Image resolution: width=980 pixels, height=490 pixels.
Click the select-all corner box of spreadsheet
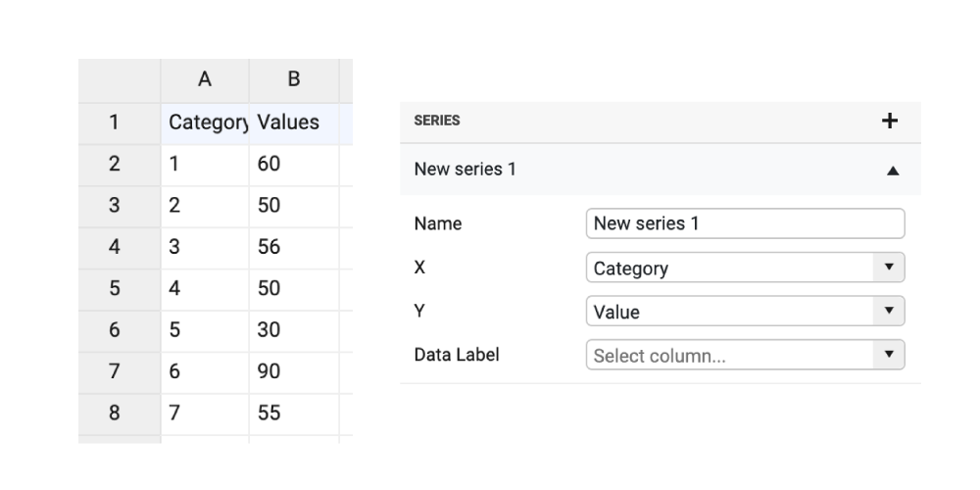coord(119,78)
